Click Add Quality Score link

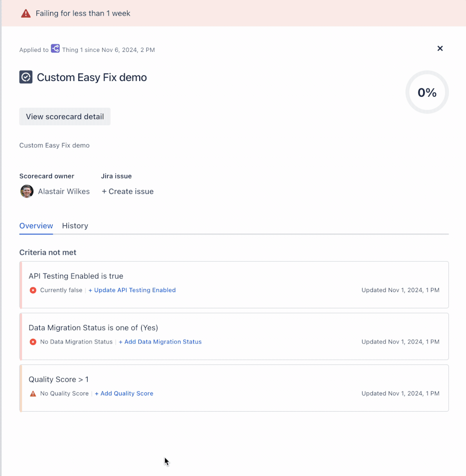(124, 393)
